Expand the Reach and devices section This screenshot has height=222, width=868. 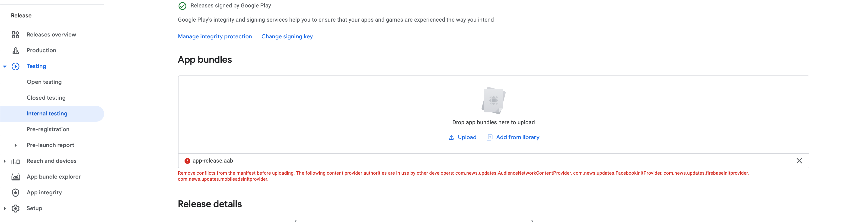[x=4, y=161]
